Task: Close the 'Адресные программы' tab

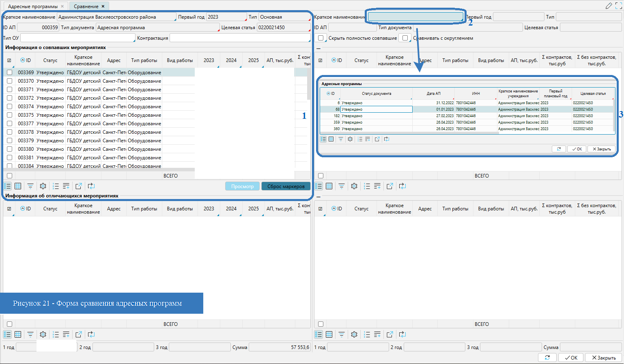Action: (x=62, y=6)
